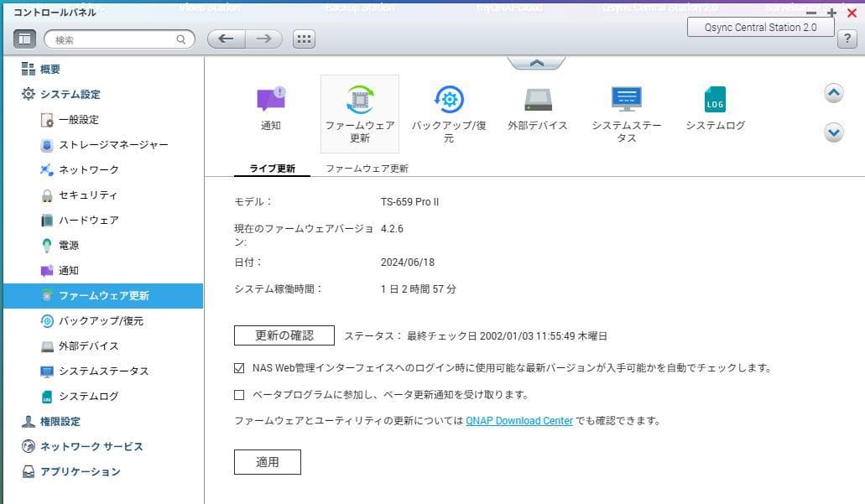This screenshot has height=504, width=865.
Task: Open the バックアップ/復元 icon in top row
Action: pyautogui.click(x=448, y=100)
